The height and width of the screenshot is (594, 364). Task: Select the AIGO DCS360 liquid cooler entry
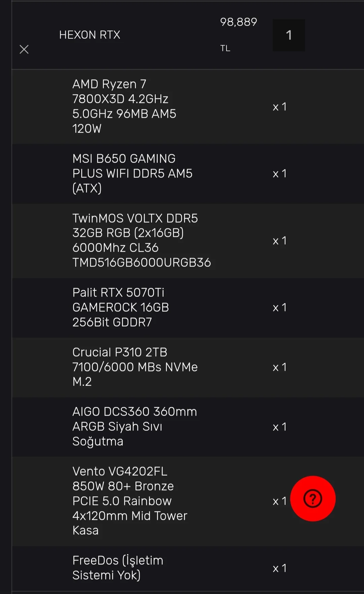(x=134, y=426)
